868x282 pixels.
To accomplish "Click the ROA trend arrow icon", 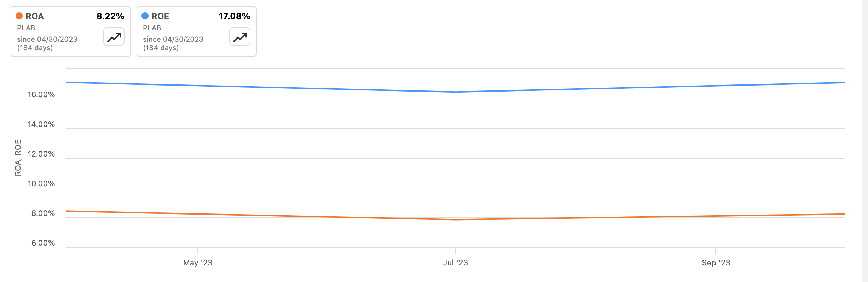I will [x=114, y=37].
